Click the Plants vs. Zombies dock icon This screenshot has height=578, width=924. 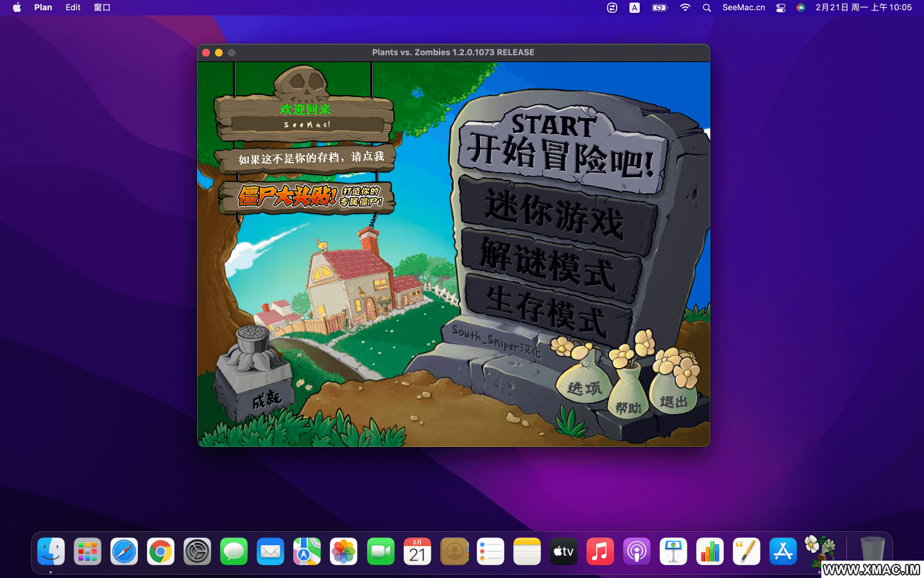(819, 551)
